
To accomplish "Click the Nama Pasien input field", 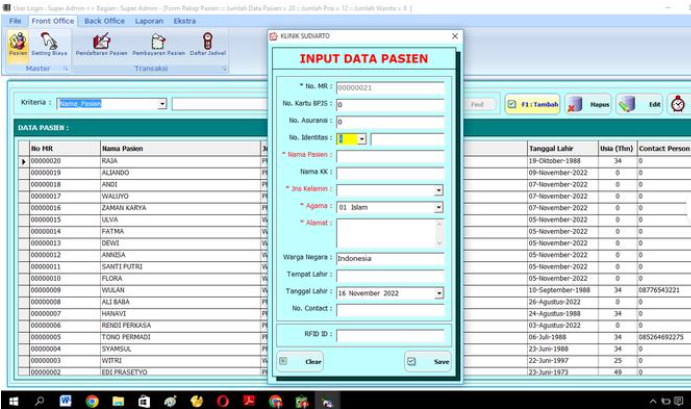I will 390,156.
